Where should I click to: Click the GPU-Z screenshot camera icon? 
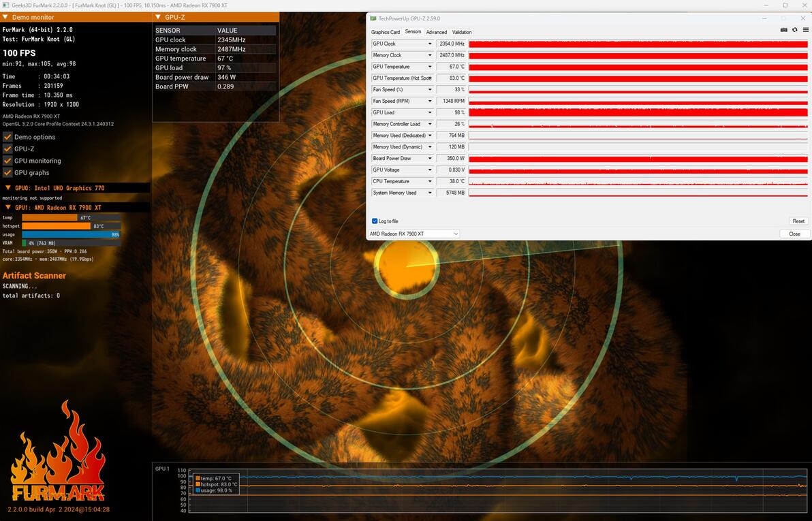tap(783, 30)
